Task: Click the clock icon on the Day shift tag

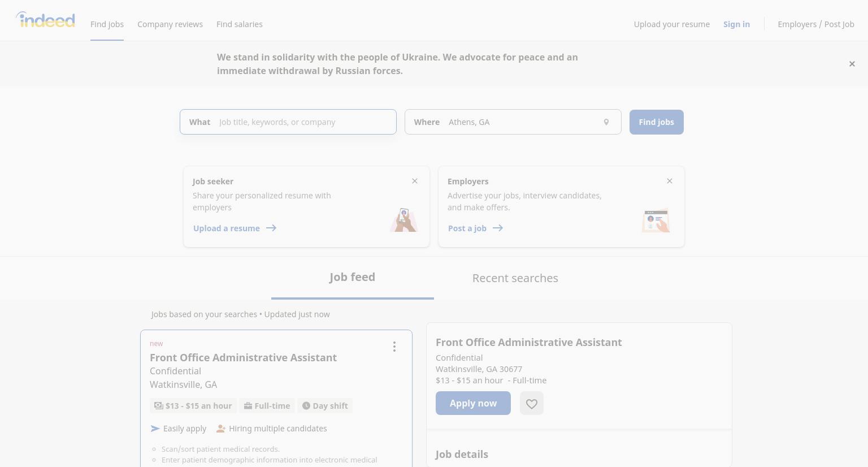Action: [x=306, y=406]
